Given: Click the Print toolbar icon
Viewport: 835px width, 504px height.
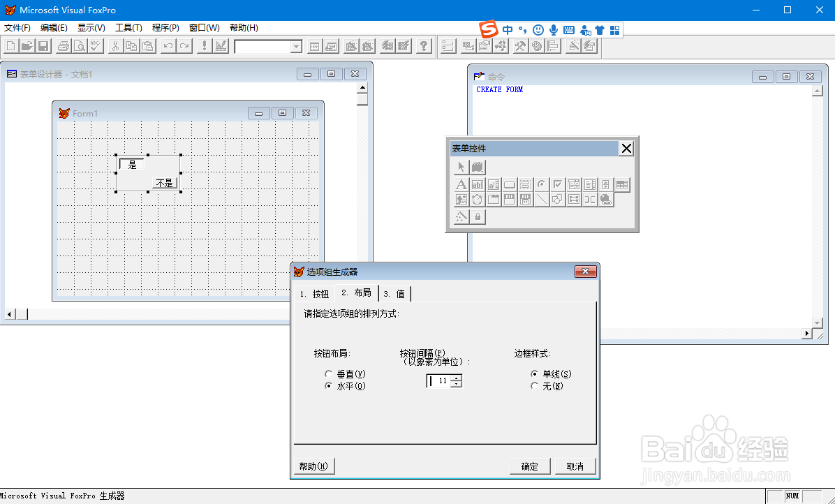Looking at the screenshot, I should (x=64, y=46).
